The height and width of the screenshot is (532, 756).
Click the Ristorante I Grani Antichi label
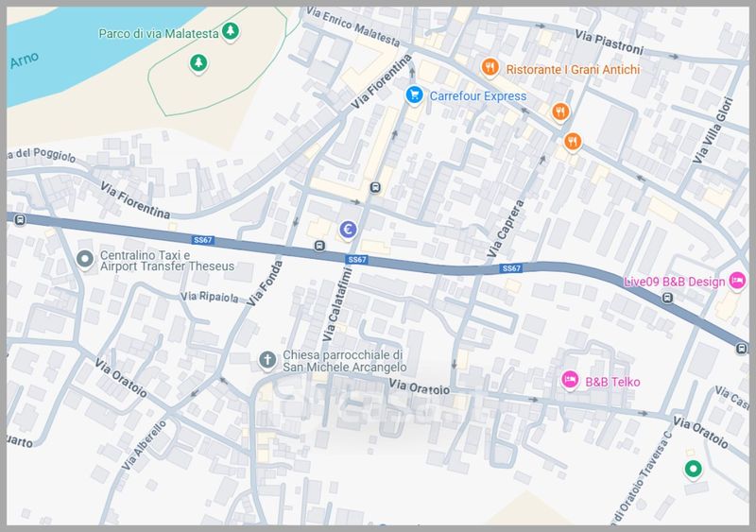click(x=573, y=70)
